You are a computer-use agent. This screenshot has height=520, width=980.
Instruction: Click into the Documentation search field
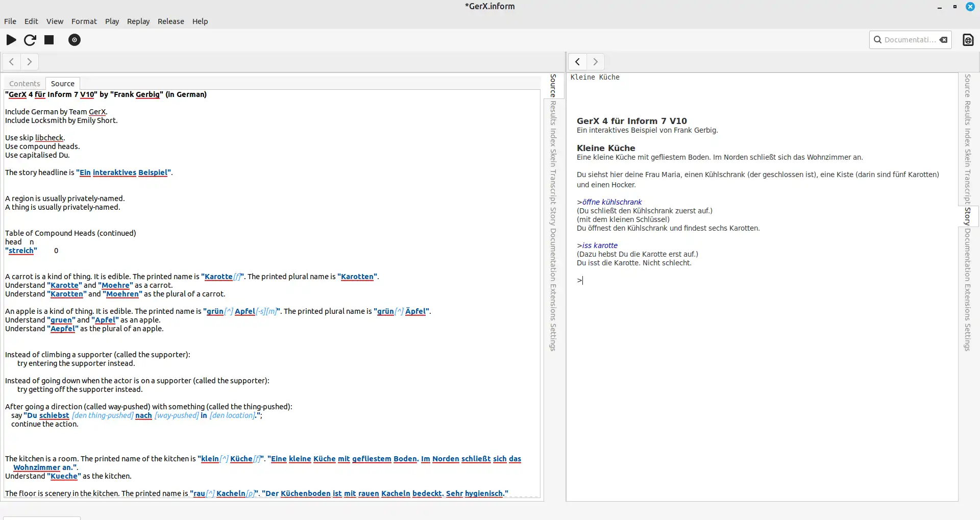point(910,40)
